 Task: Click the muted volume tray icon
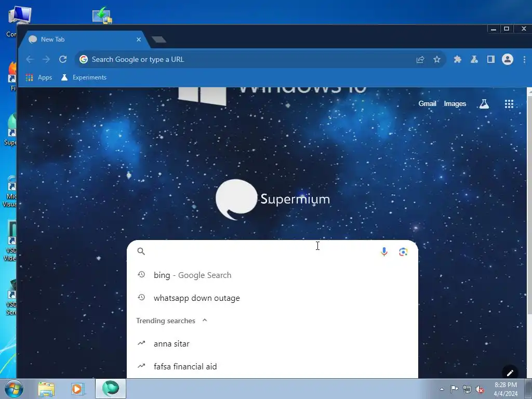pos(480,390)
